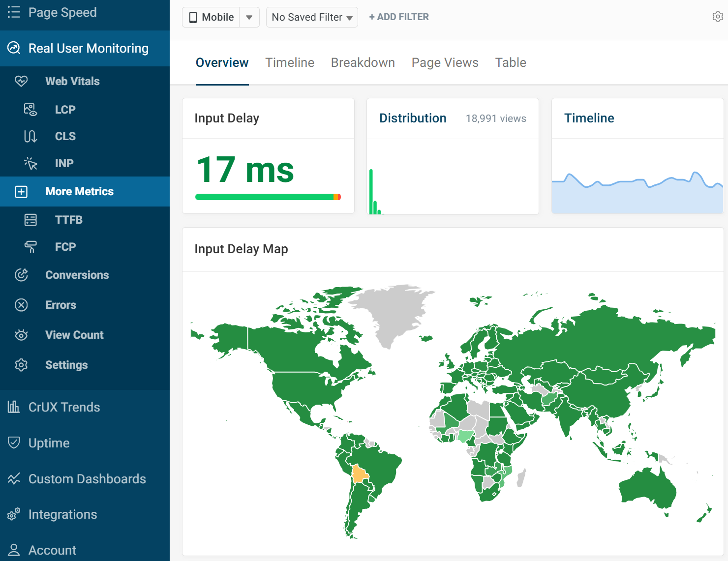Viewport: 728px width, 561px height.
Task: Click the Input Delay rating progress bar
Action: (x=268, y=197)
